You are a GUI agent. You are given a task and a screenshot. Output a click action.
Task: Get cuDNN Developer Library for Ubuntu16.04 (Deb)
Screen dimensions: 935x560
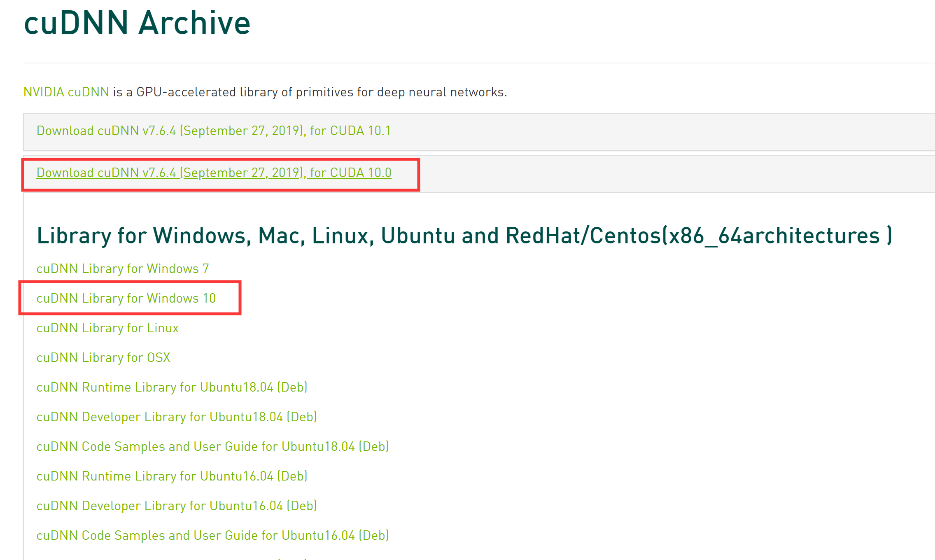[x=177, y=506]
